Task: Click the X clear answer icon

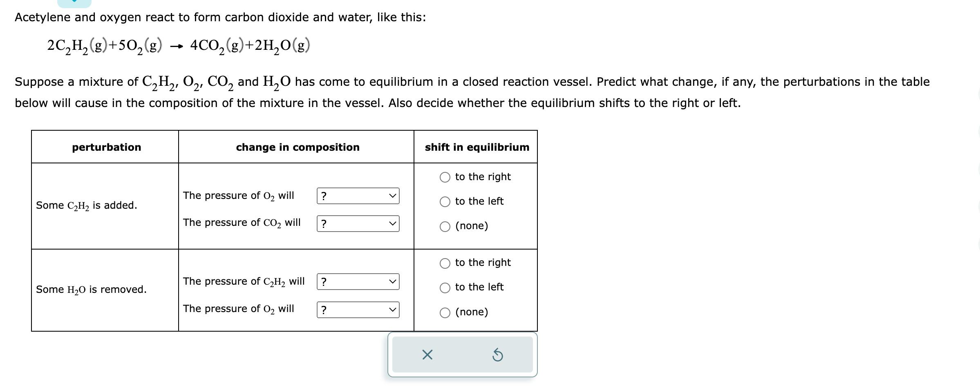Action: coord(427,355)
